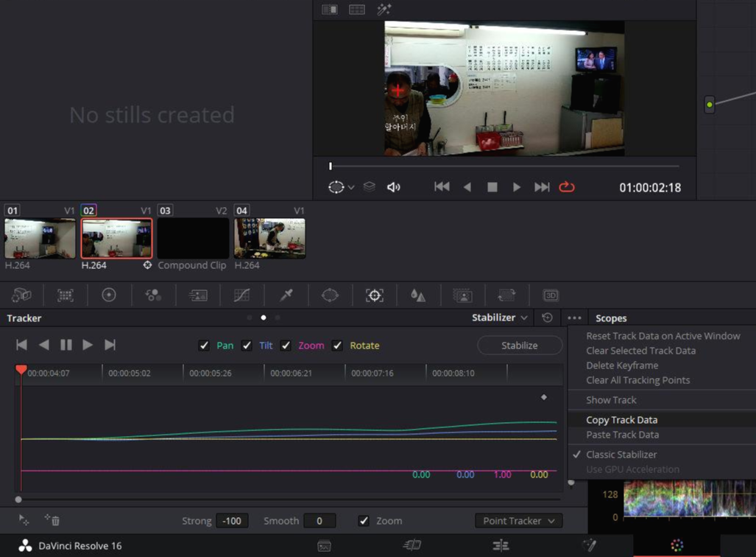This screenshot has height=557, width=756.
Task: Select clip 04 thumbnail
Action: [269, 239]
